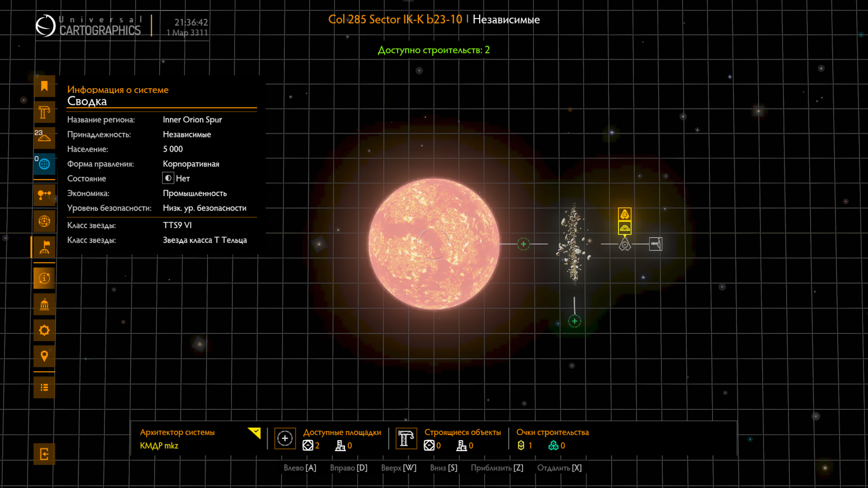868x488 pixels.
Task: Click the Информация о системе heading
Action: point(118,89)
